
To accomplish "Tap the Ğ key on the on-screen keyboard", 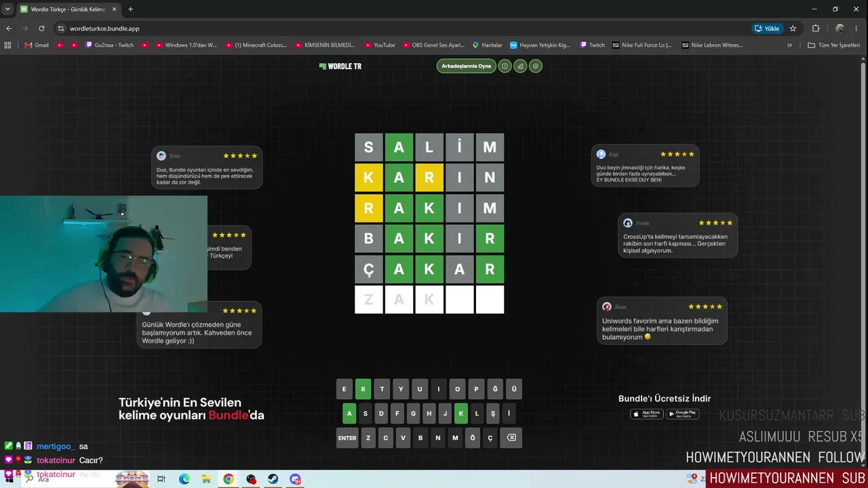I will click(495, 389).
